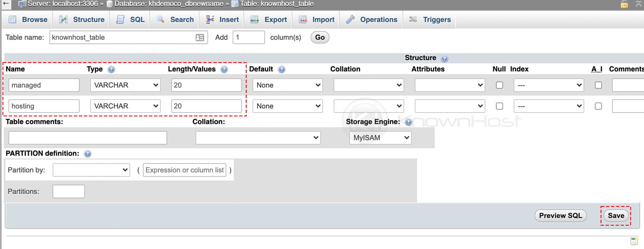The width and height of the screenshot is (644, 249).
Task: Click the Save button
Action: coord(616,216)
